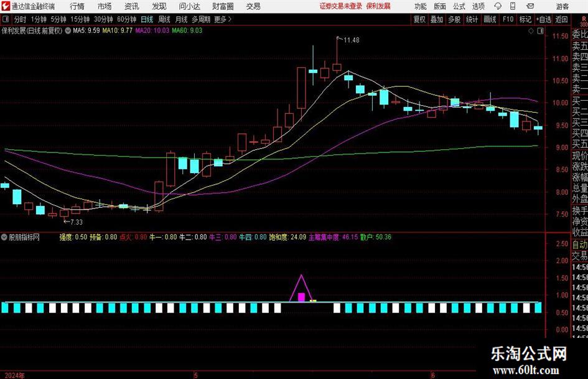This screenshot has width=588, height=379.
Task: Open the 版面 menu
Action: click(439, 6)
